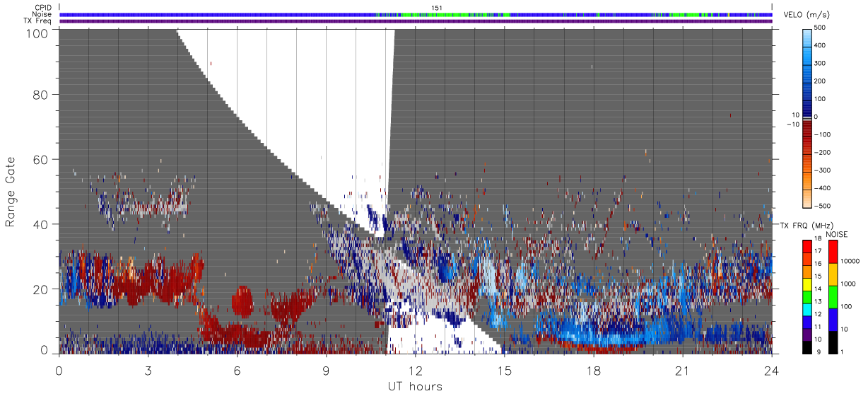Click the NOISE legend title
This screenshot has width=868, height=401.
tap(837, 234)
